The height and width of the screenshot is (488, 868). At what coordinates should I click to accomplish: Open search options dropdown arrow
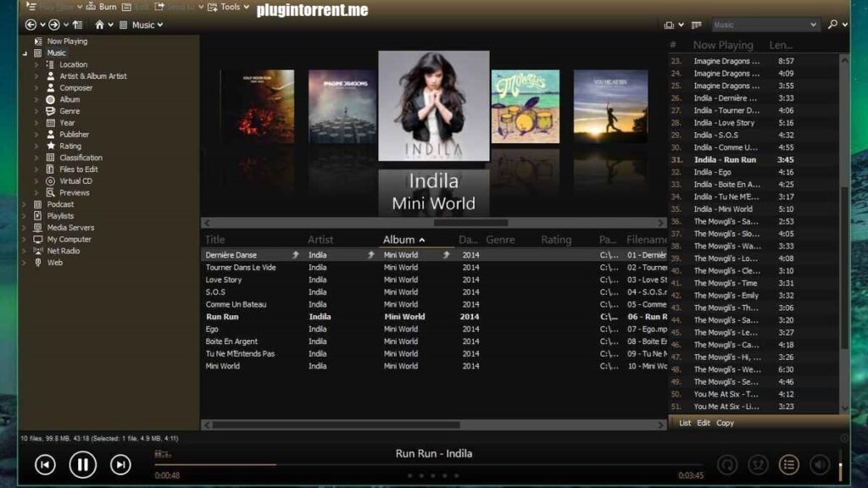(x=845, y=25)
